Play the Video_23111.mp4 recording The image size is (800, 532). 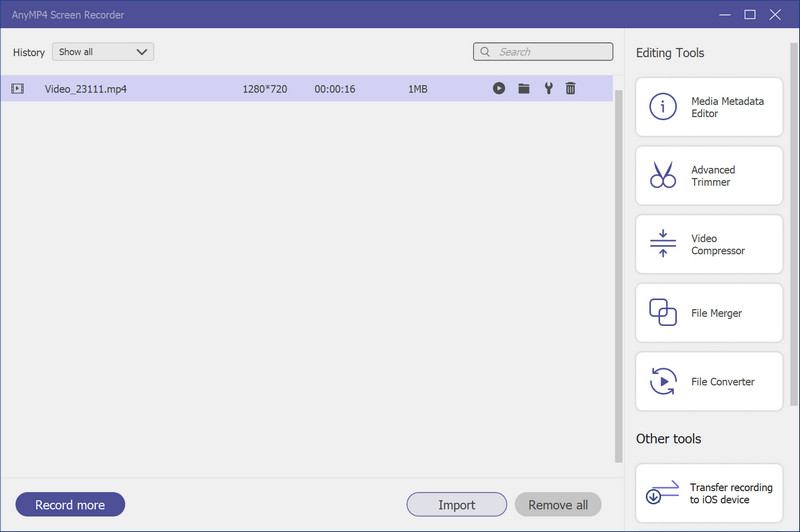498,89
